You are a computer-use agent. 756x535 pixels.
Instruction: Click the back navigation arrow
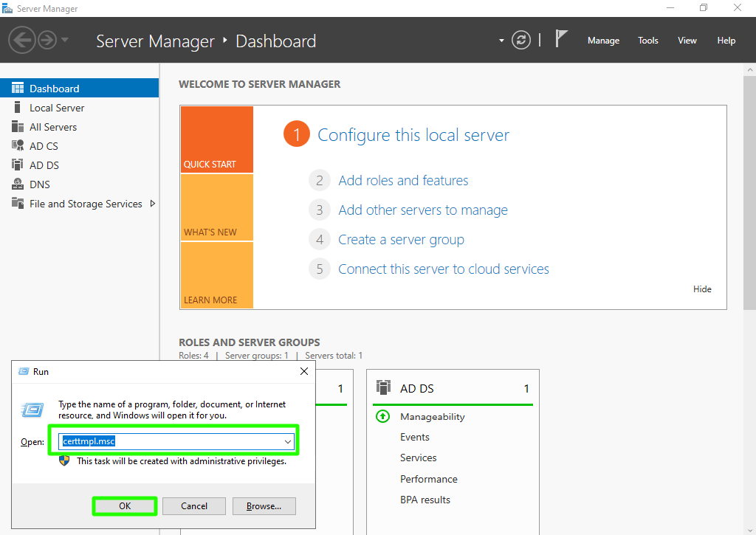pyautogui.click(x=22, y=40)
